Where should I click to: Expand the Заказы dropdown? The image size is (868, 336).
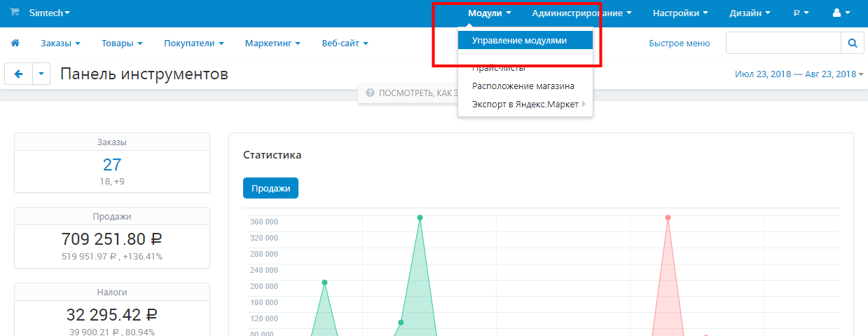(x=60, y=43)
